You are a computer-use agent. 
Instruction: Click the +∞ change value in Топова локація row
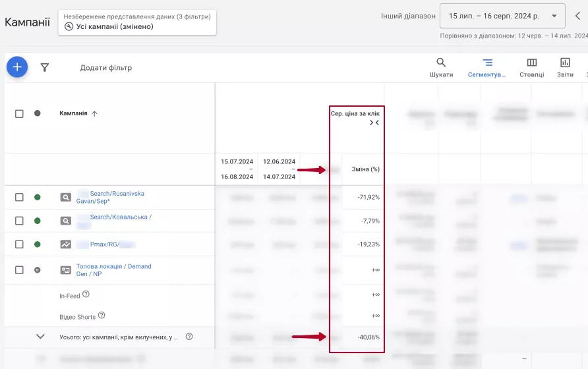point(376,270)
